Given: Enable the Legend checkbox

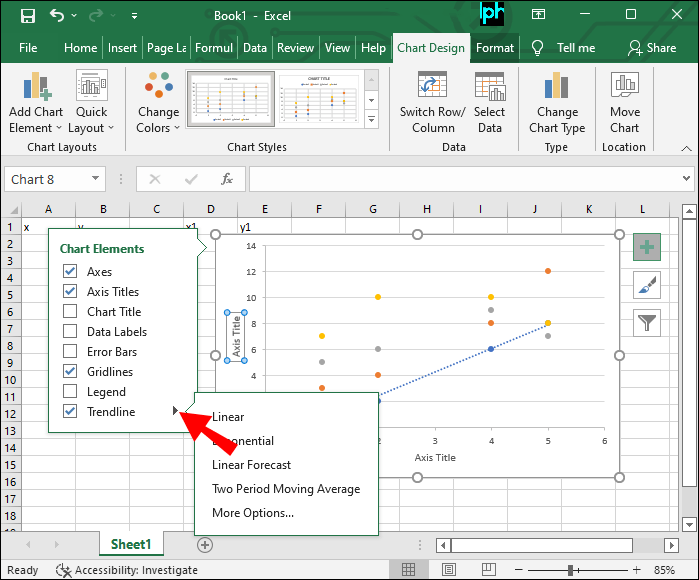Looking at the screenshot, I should [70, 392].
